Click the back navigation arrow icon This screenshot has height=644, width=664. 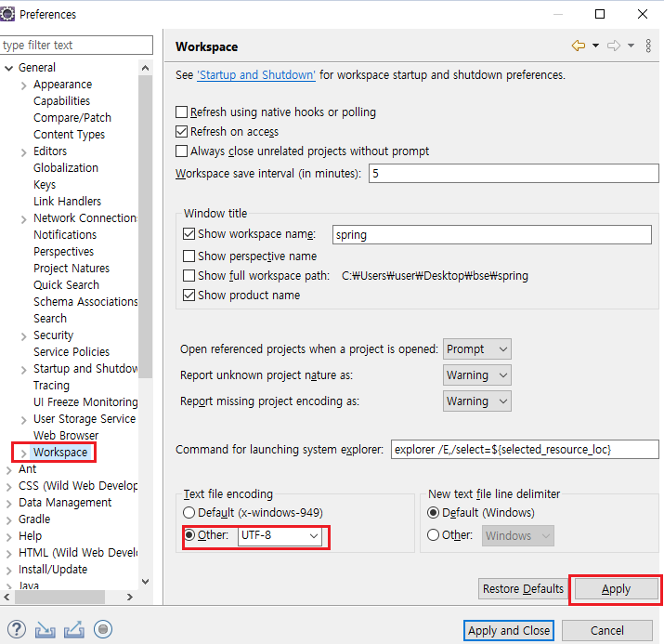point(578,46)
